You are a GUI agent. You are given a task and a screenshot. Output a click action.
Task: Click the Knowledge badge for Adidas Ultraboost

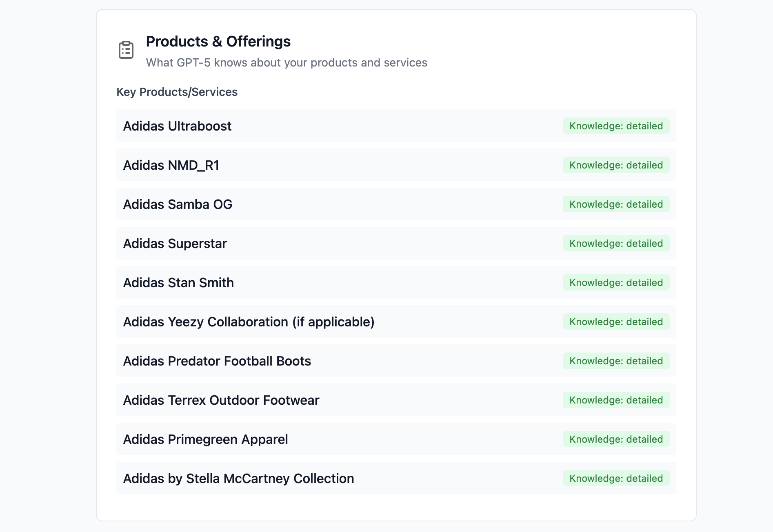(x=616, y=126)
